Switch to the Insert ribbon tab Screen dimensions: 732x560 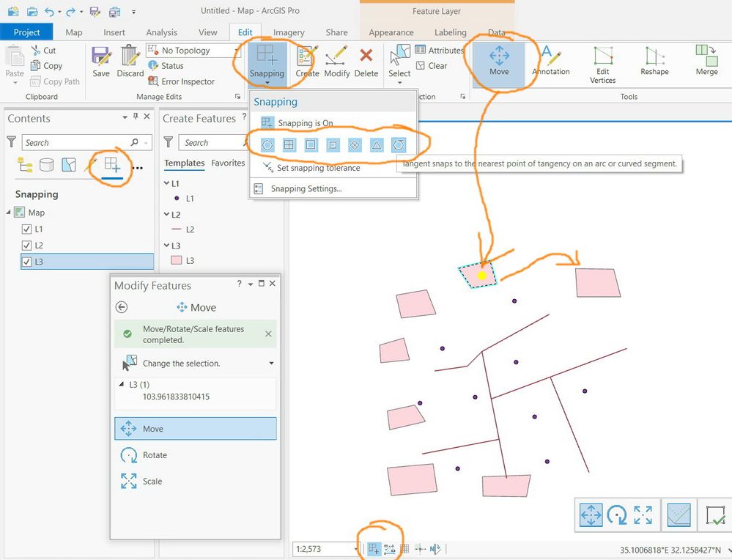point(114,32)
